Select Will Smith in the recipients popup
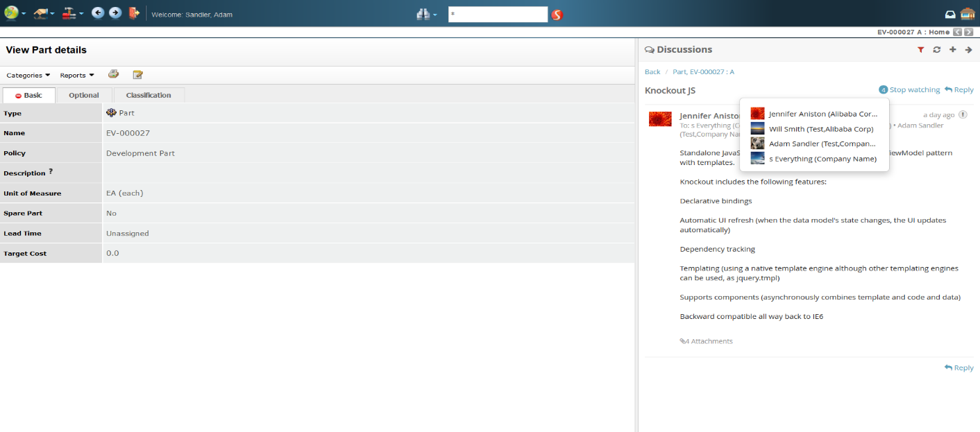980x432 pixels. pyautogui.click(x=820, y=129)
